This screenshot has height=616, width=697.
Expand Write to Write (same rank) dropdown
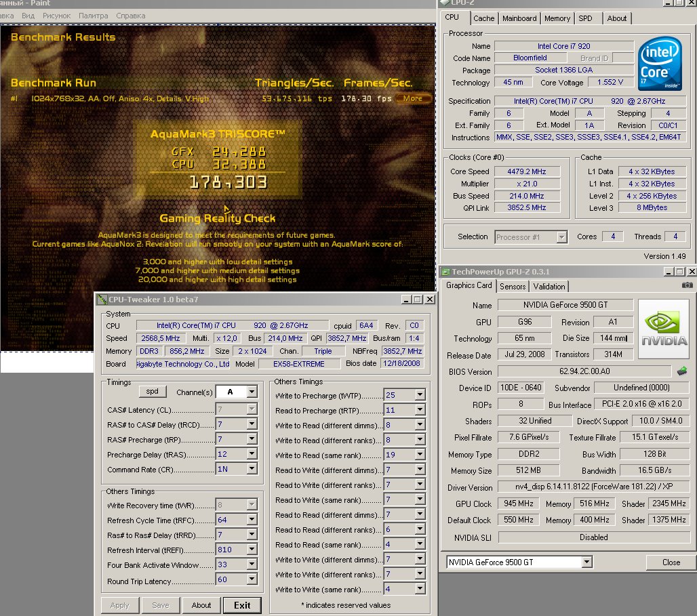coord(420,589)
